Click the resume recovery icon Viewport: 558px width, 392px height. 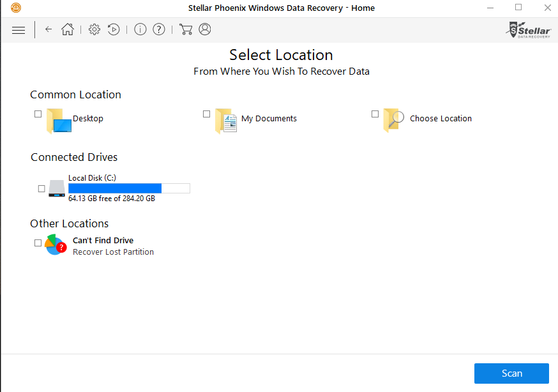pos(114,29)
